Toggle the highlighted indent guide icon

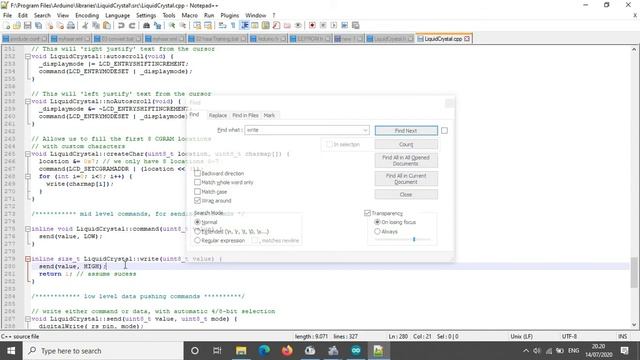[x=244, y=26]
